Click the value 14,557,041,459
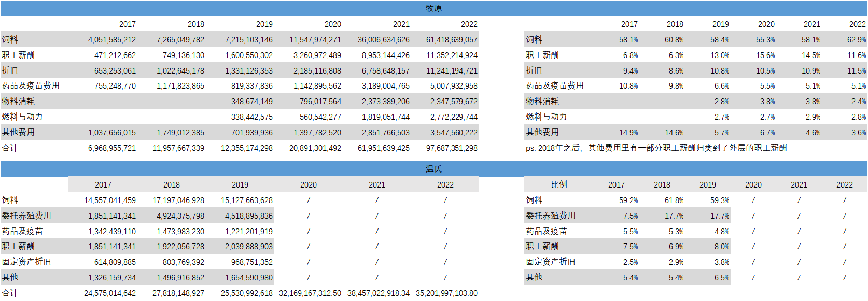868x301 pixels. click(x=110, y=200)
